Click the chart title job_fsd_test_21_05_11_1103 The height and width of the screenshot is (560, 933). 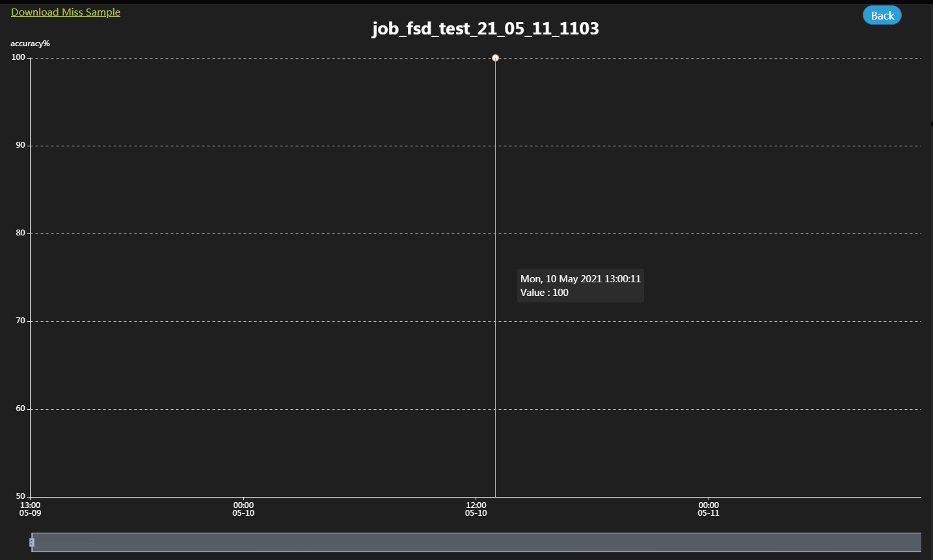pos(485,29)
